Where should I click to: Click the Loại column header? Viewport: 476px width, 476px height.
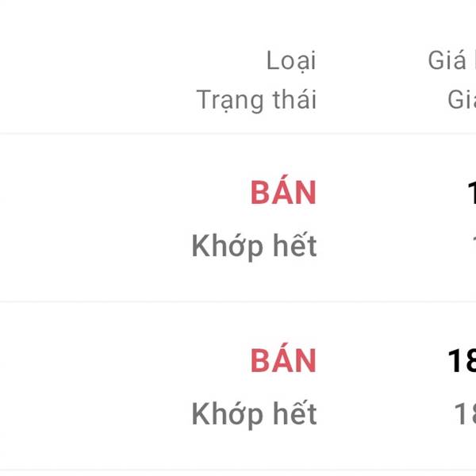click(290, 61)
